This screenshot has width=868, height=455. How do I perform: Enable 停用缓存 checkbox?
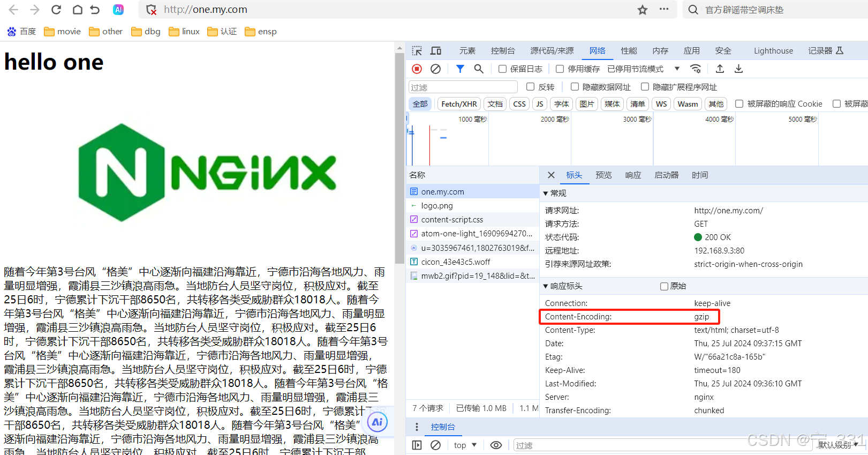click(x=560, y=69)
